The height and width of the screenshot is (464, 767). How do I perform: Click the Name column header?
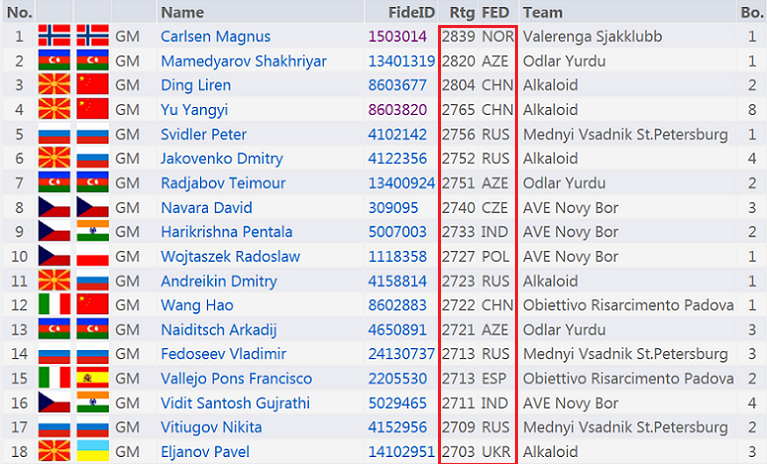(x=181, y=12)
